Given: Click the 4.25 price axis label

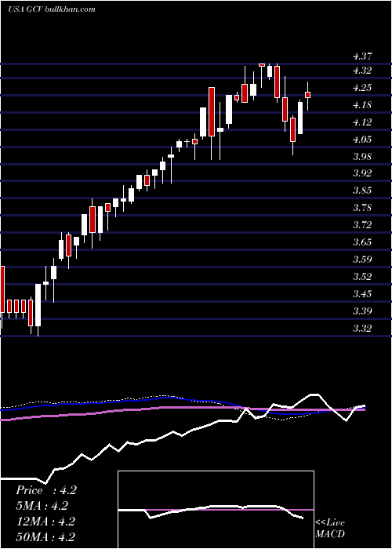Looking at the screenshot, I should pyautogui.click(x=362, y=88).
